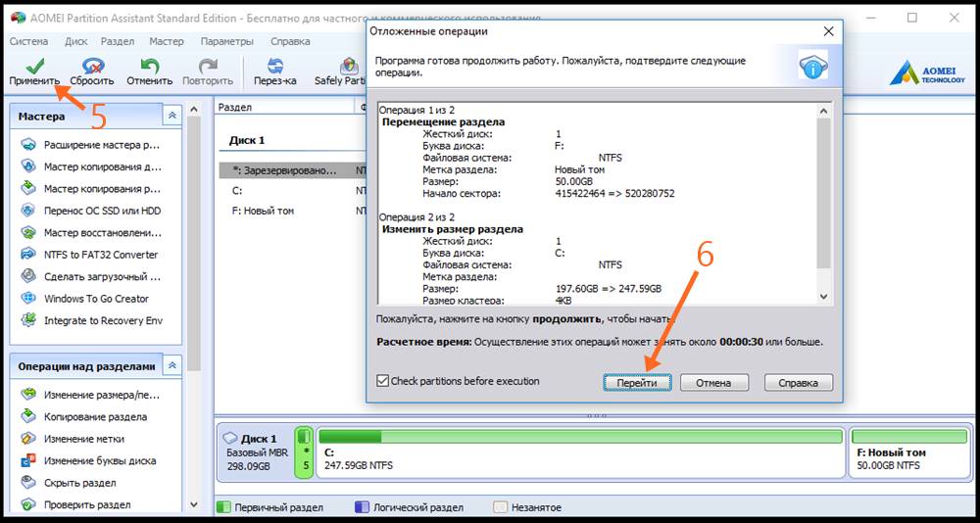This screenshot has width=980, height=523.
Task: Click the Safely Partition shield icon
Action: (350, 65)
